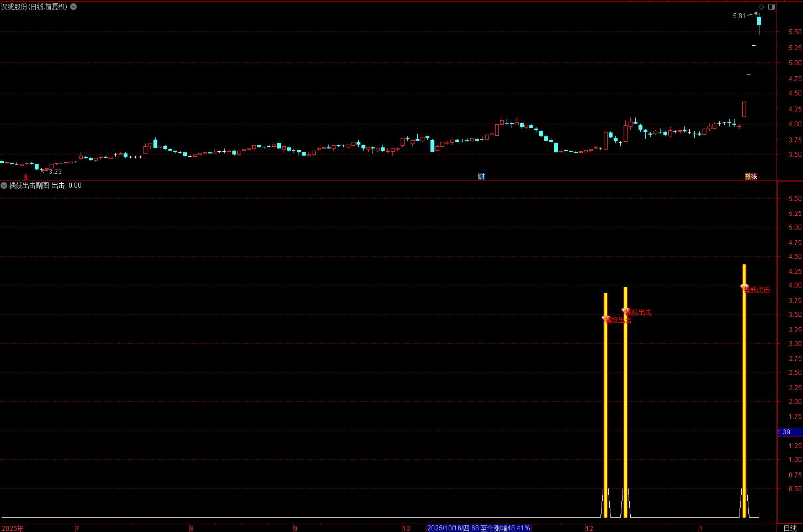803x532 pixels.
Task: Open the 财 financial marker on the chart
Action: 481,177
